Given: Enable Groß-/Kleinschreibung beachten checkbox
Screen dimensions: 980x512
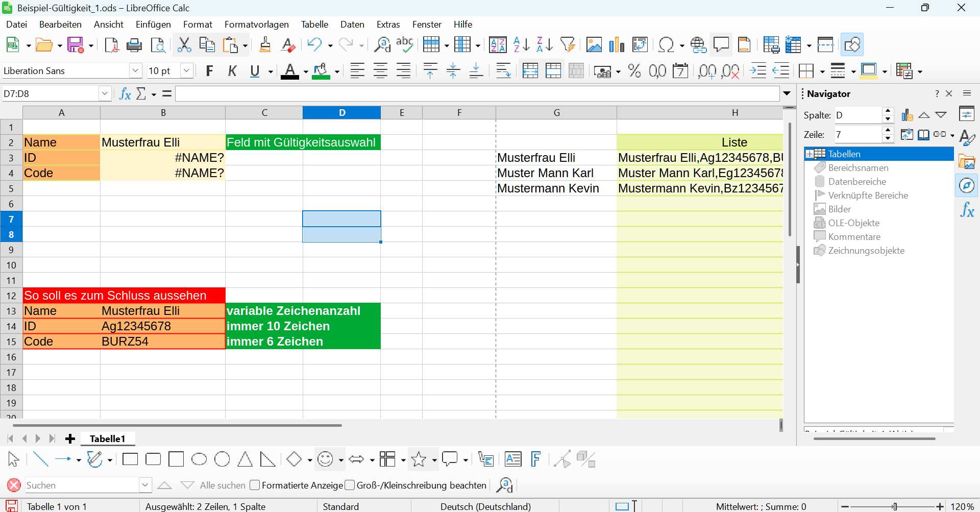Looking at the screenshot, I should pyautogui.click(x=350, y=485).
